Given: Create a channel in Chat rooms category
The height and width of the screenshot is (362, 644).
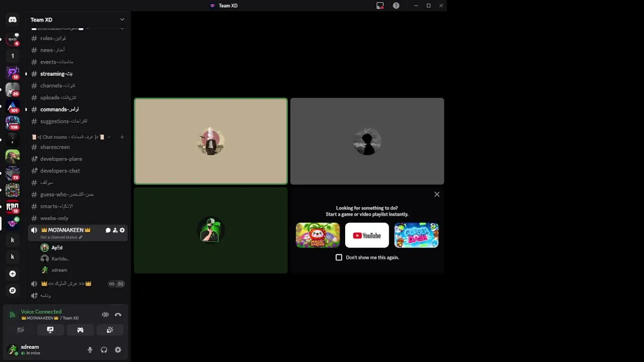Looking at the screenshot, I should (122, 137).
